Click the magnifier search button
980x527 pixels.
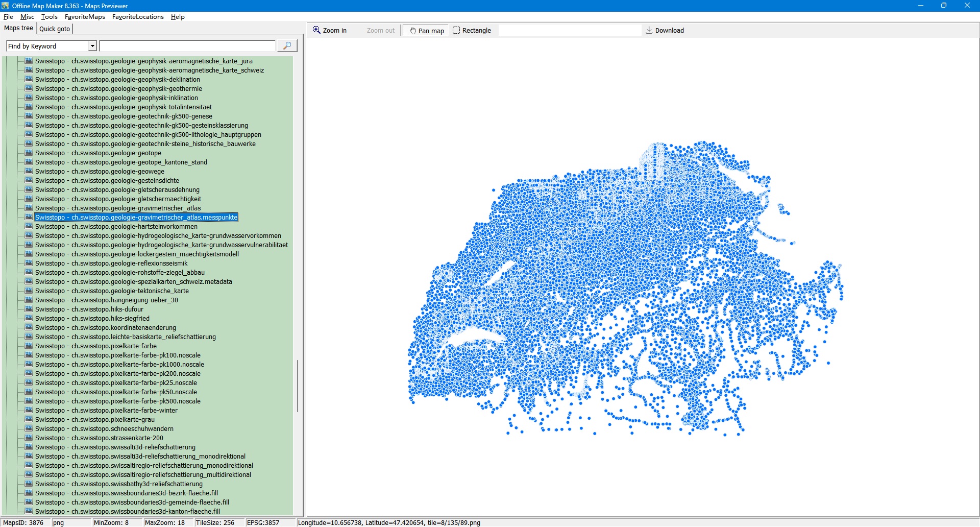(287, 46)
